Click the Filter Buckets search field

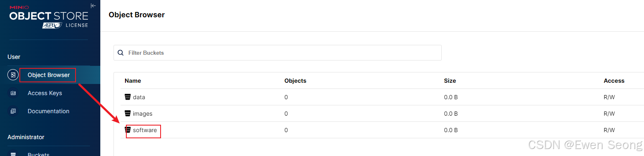click(277, 53)
